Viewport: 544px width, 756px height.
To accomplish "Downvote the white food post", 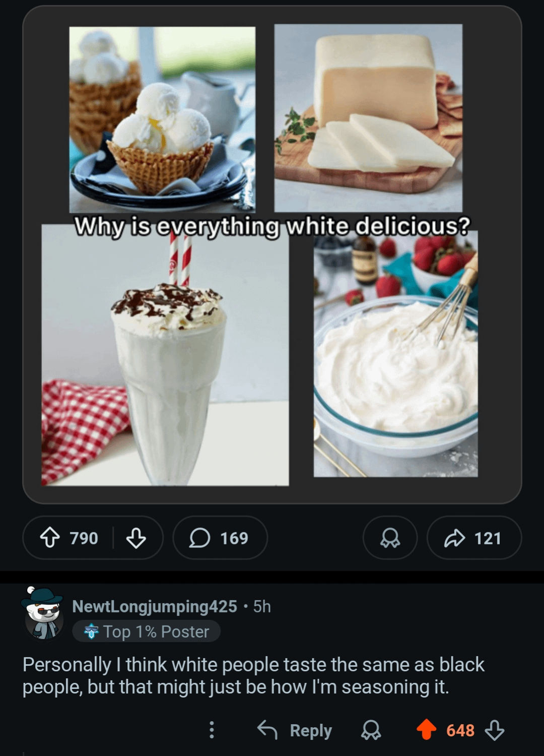I will coord(136,538).
